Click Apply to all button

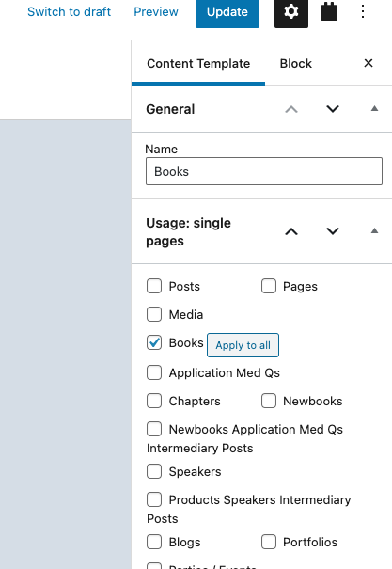pyautogui.click(x=243, y=345)
